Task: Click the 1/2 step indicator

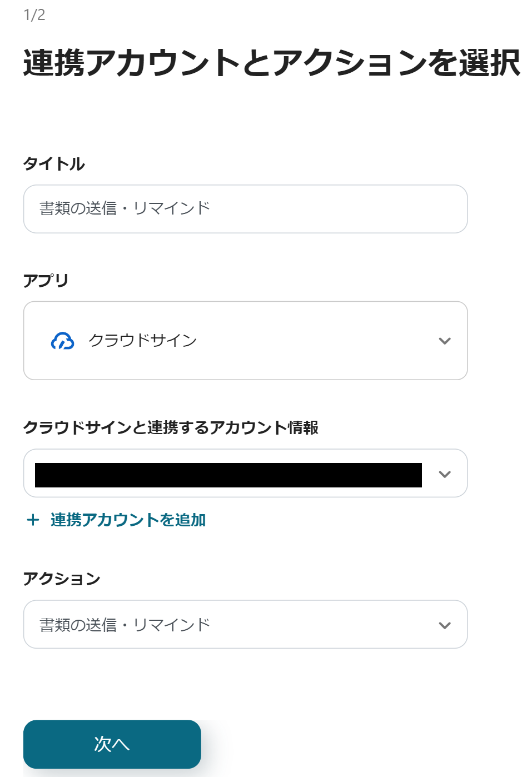Action: click(x=34, y=15)
